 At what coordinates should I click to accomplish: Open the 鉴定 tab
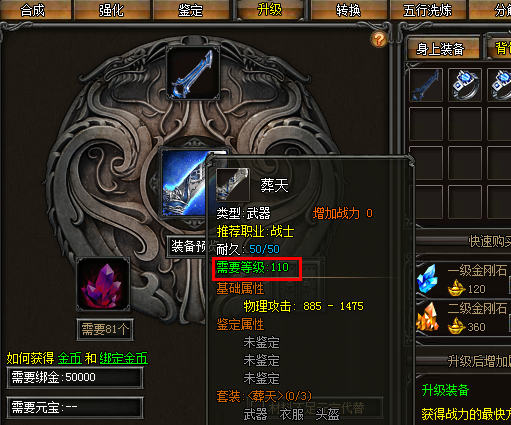tap(190, 10)
